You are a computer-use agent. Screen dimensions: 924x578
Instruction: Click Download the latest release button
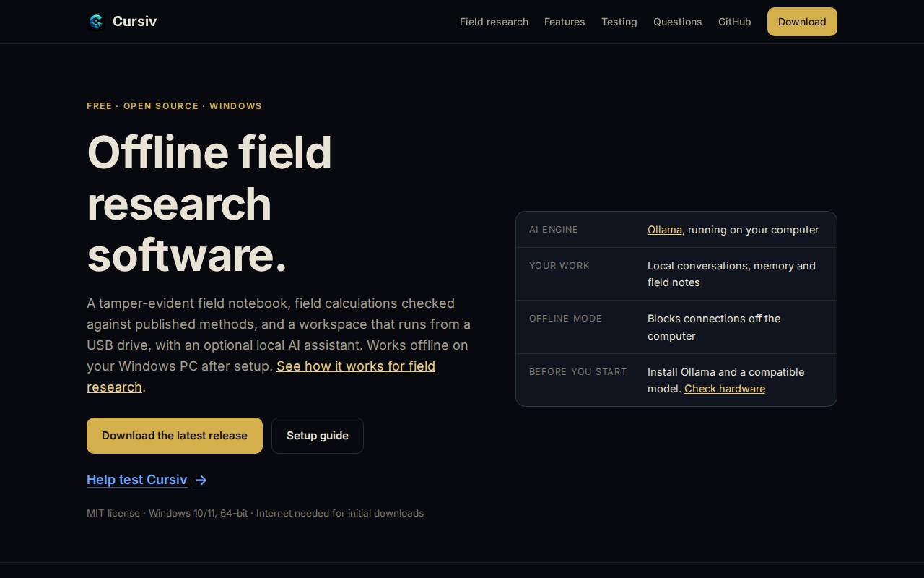tap(175, 436)
